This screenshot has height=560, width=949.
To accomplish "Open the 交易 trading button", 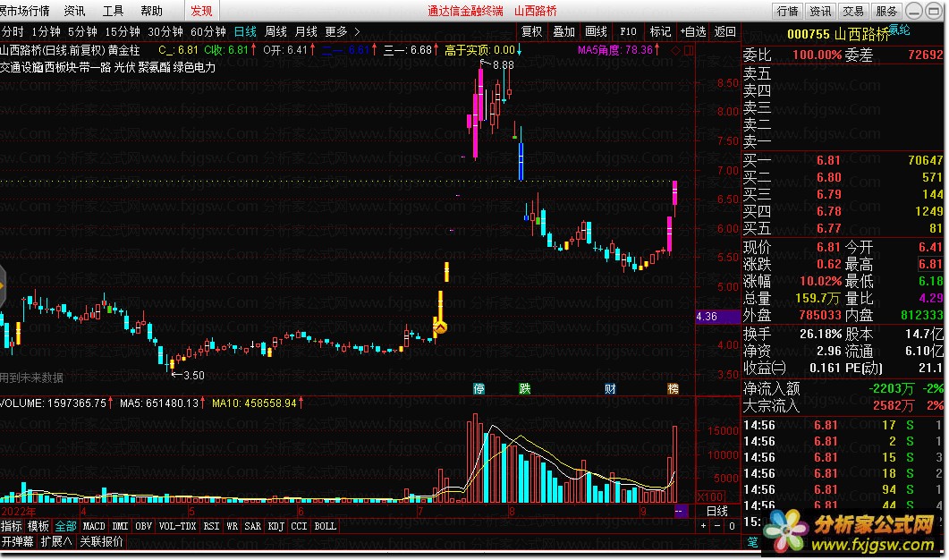I will coord(853,11).
